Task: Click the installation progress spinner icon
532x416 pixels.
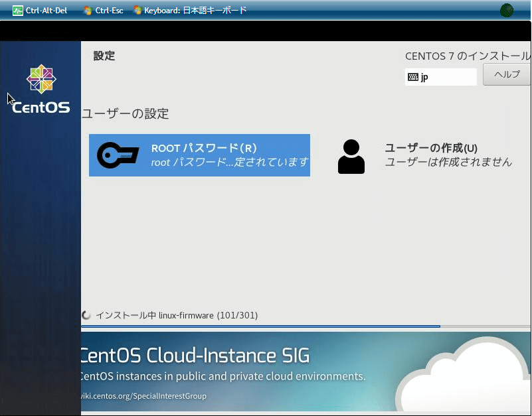Action: pos(86,315)
